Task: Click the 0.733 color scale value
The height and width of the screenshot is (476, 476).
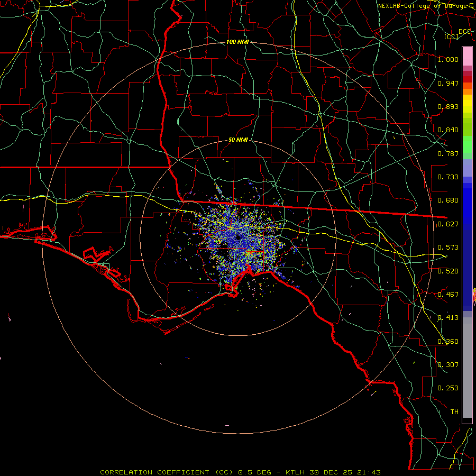Action: click(x=448, y=177)
